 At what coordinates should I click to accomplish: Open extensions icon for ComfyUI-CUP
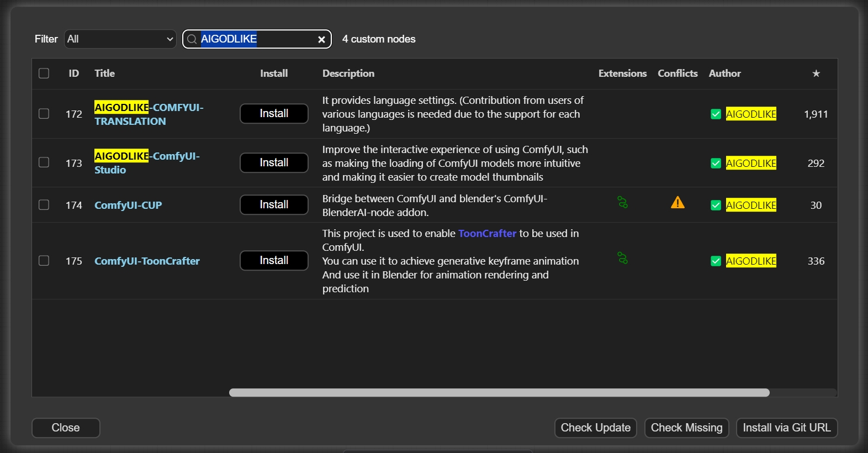[x=622, y=203]
